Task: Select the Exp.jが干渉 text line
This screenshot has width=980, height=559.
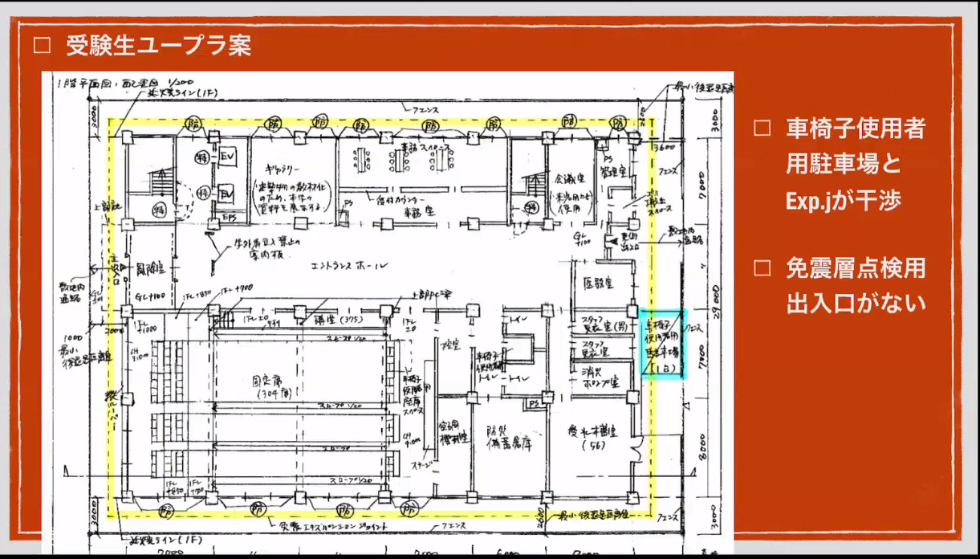Action: tap(843, 200)
